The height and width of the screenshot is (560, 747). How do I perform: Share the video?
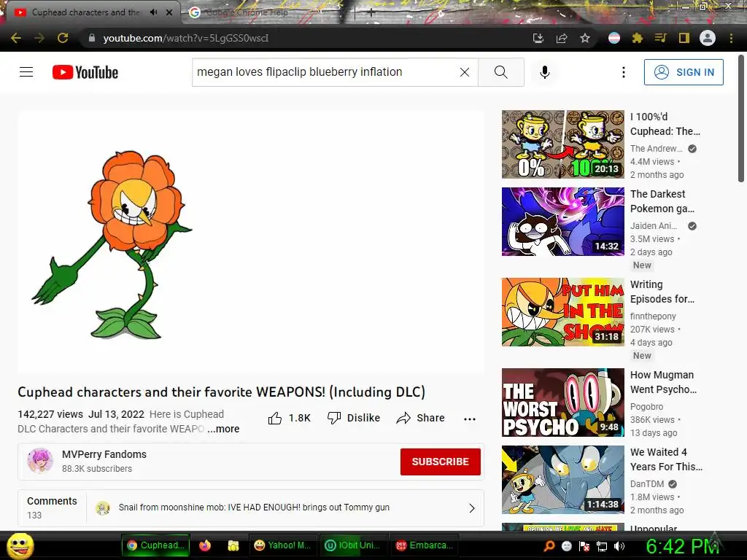(x=420, y=418)
